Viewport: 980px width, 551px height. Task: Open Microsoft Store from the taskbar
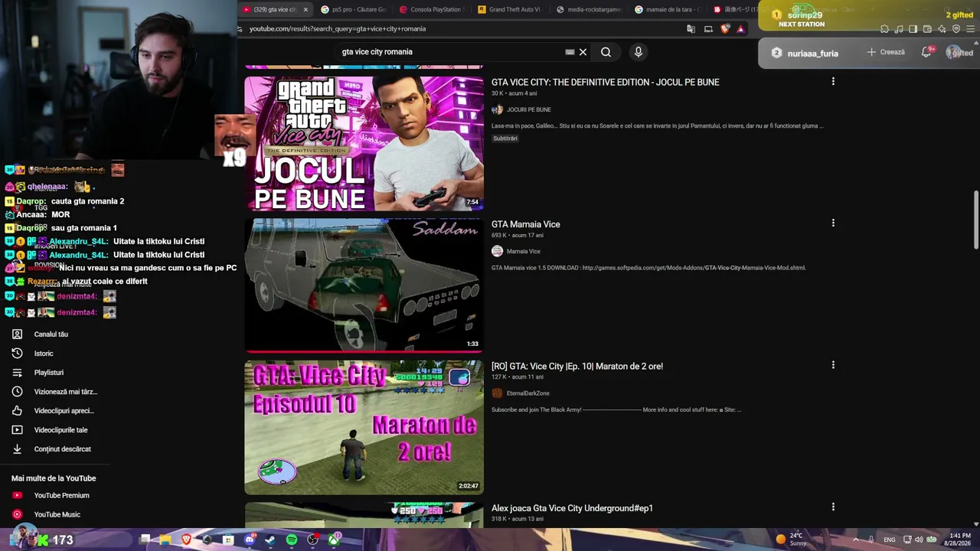coord(228,540)
